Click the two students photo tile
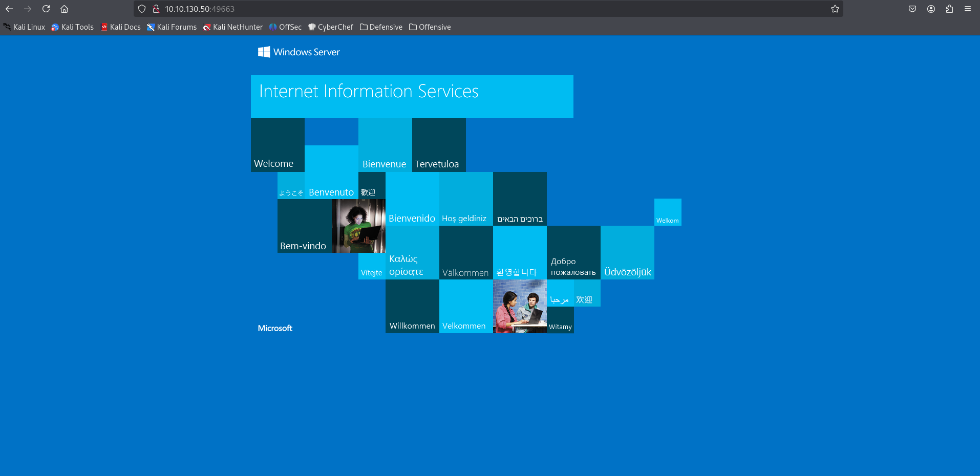980x476 pixels. click(520, 306)
